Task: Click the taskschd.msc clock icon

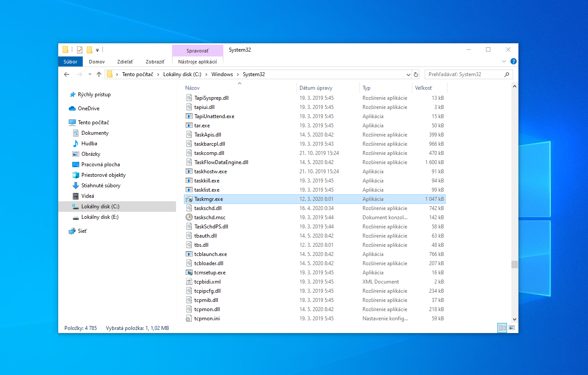Action: tap(189, 217)
